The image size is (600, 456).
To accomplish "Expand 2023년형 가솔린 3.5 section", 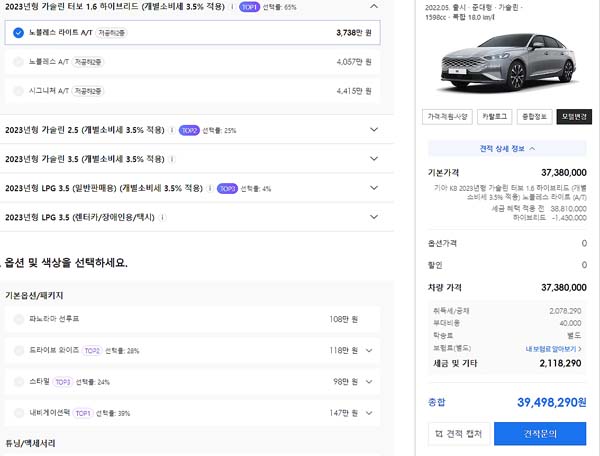I will (374, 159).
